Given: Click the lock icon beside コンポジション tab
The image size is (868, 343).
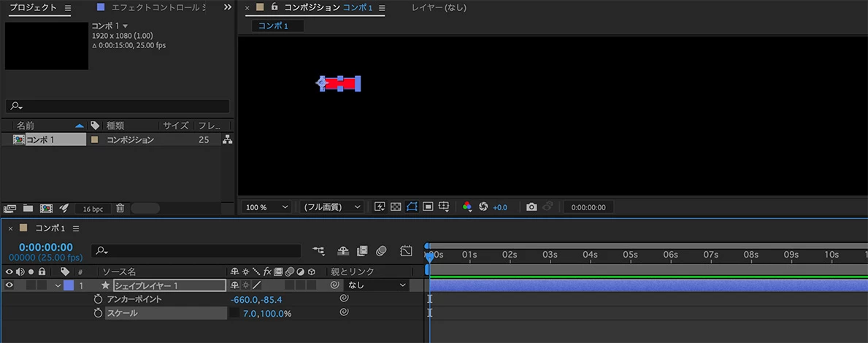Looking at the screenshot, I should [x=274, y=7].
